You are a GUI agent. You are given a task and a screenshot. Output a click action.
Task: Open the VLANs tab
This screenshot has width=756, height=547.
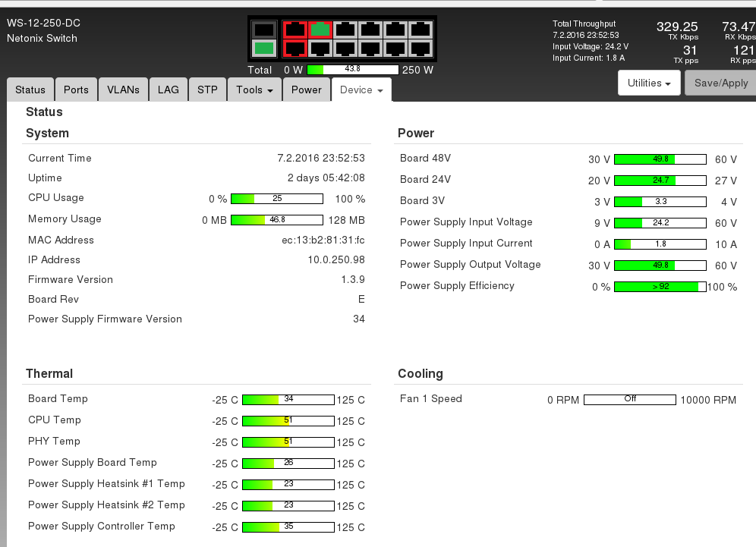point(123,90)
